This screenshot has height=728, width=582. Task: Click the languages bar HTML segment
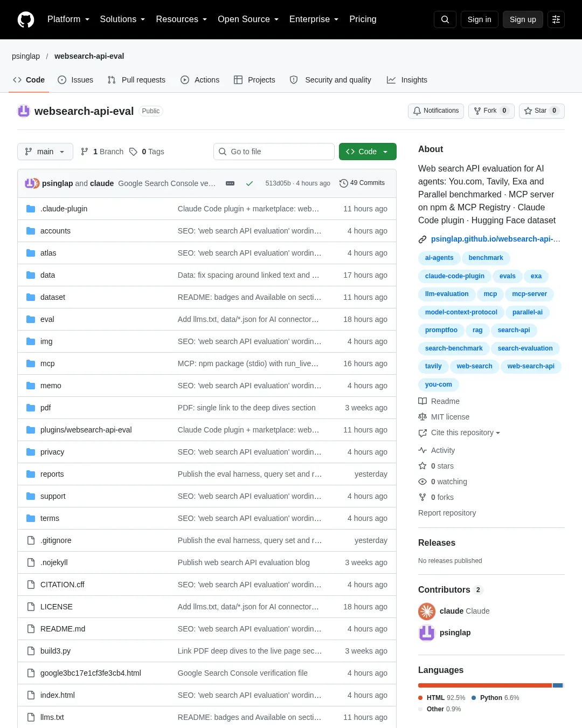click(485, 685)
